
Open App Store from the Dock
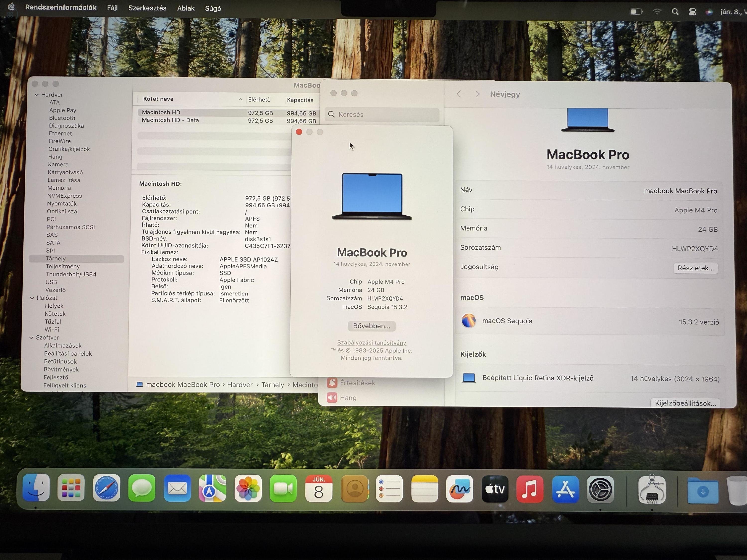(565, 490)
